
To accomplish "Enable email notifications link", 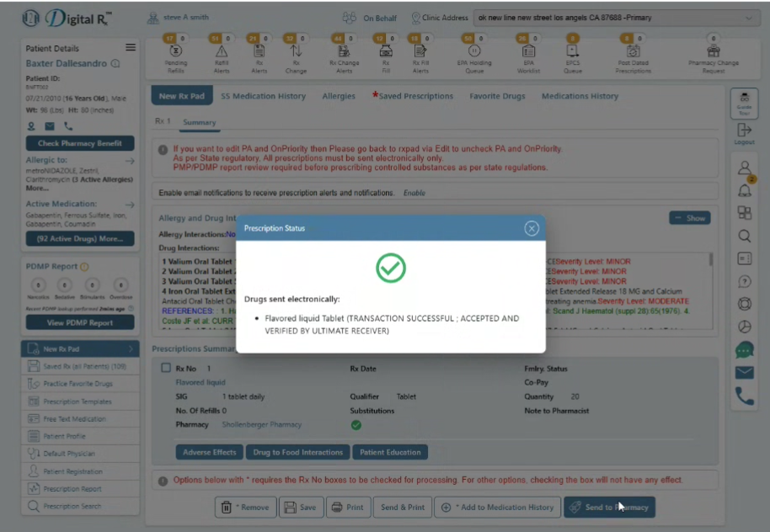I will tap(414, 193).
